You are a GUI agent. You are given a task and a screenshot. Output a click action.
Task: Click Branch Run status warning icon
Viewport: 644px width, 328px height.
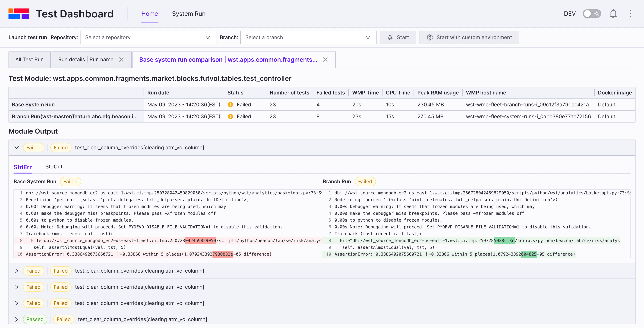point(230,117)
